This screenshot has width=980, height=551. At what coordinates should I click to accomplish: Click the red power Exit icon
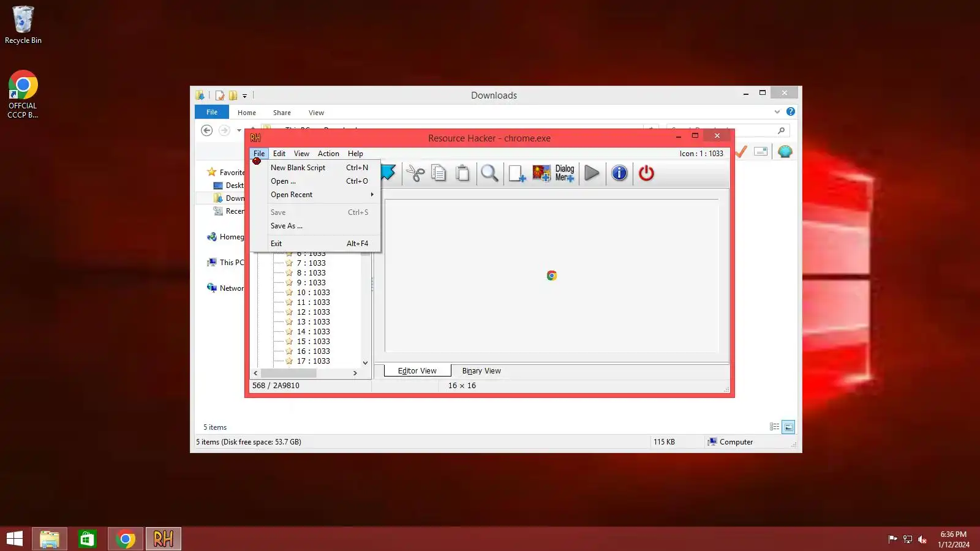click(x=646, y=173)
